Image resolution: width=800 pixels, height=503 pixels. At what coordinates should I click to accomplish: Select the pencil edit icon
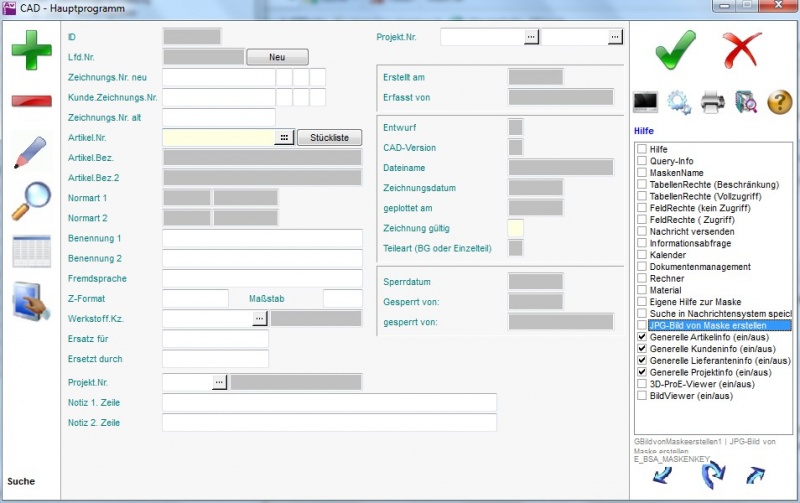[x=31, y=152]
